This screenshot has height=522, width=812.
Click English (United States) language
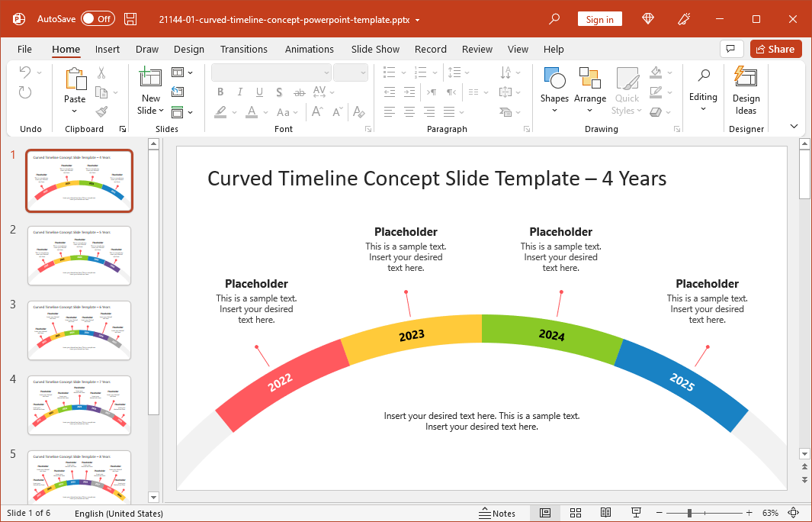pos(119,513)
